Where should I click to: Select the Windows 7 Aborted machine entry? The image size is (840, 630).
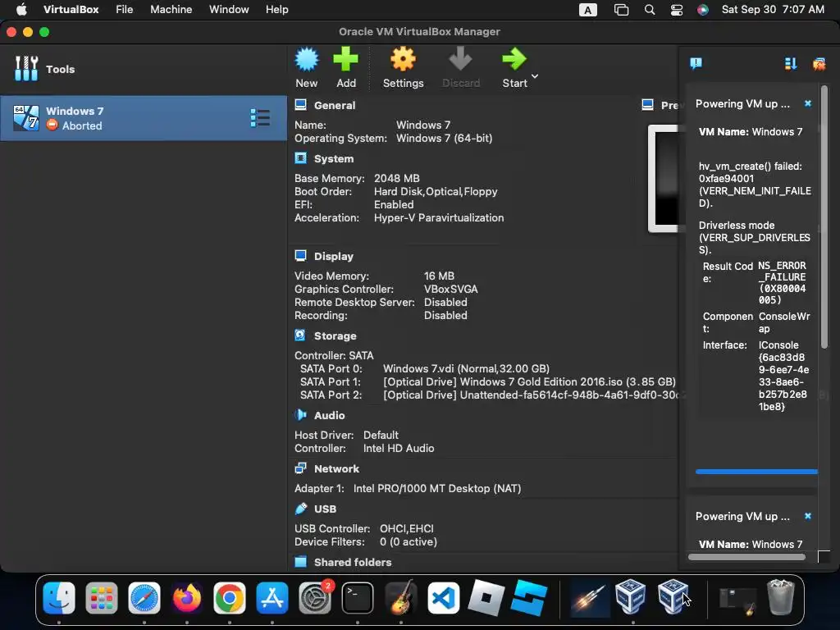(144, 118)
